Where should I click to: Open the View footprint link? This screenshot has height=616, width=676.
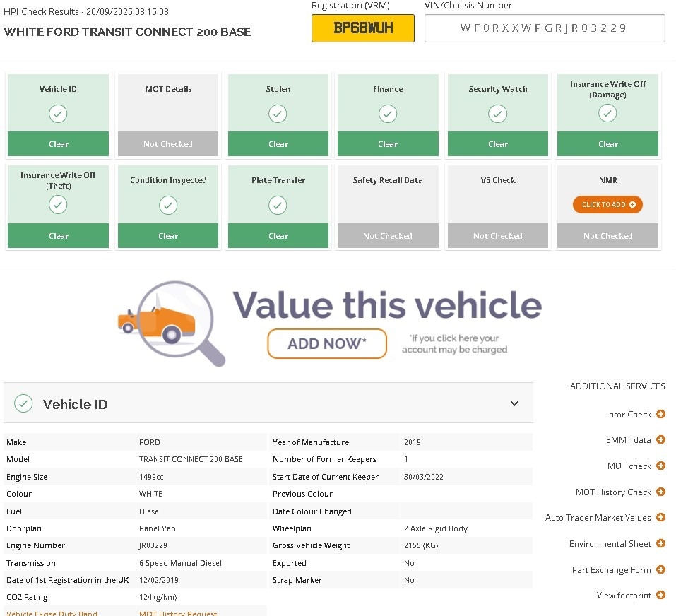click(624, 596)
